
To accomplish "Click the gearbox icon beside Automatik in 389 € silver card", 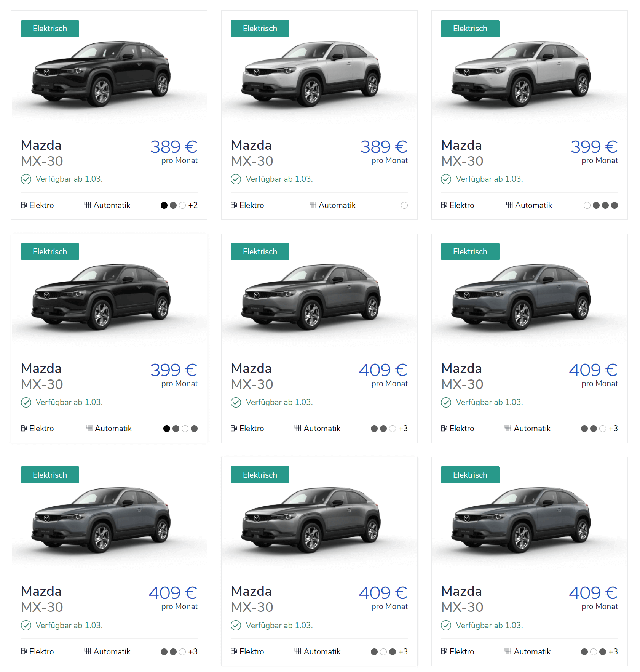I will pos(313,205).
